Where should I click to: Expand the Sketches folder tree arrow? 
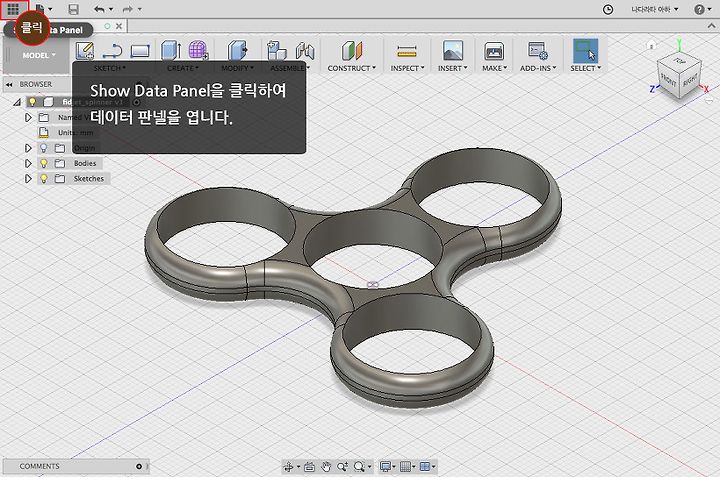(x=28, y=178)
